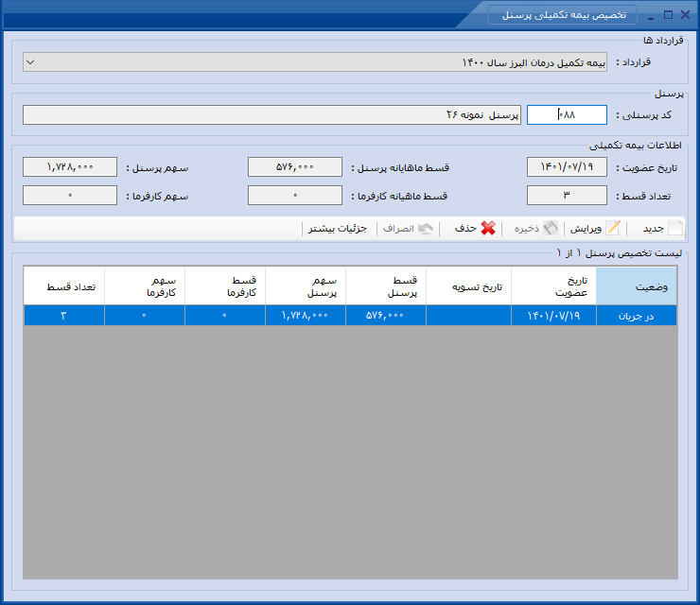Screen dimensions: 700x605
Task: Open جزئیات بیشتر (more details)
Action: tap(338, 229)
